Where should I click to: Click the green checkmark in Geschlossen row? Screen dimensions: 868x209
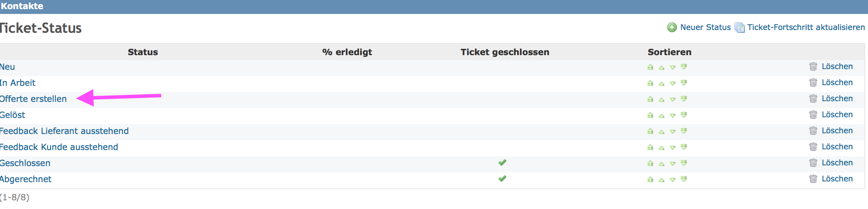[502, 163]
